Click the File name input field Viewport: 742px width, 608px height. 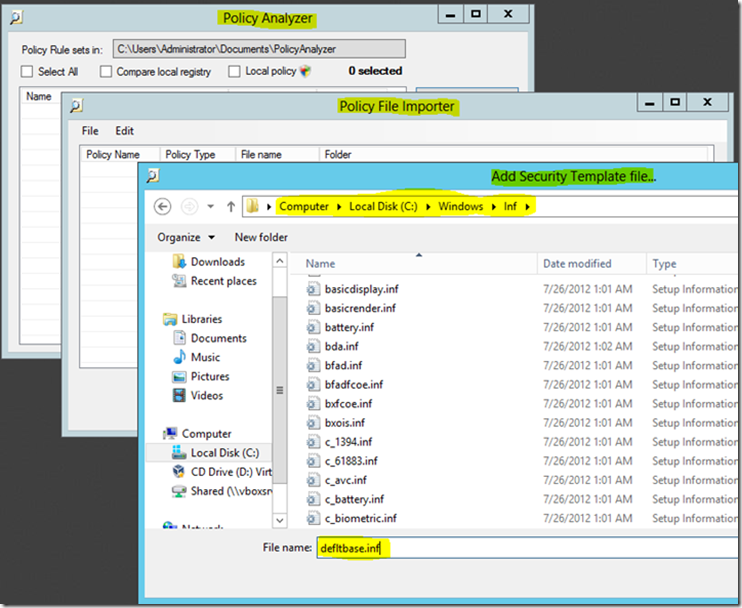(527, 548)
